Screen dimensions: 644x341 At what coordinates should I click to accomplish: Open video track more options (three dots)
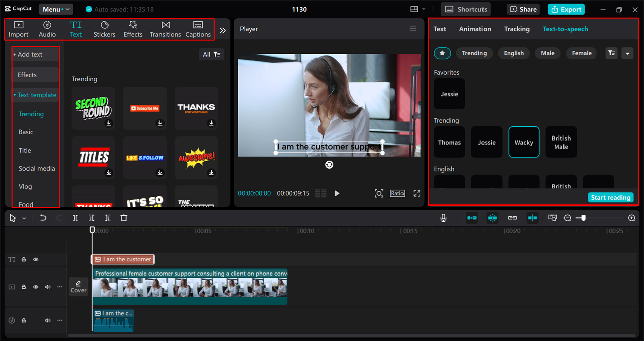coord(60,287)
